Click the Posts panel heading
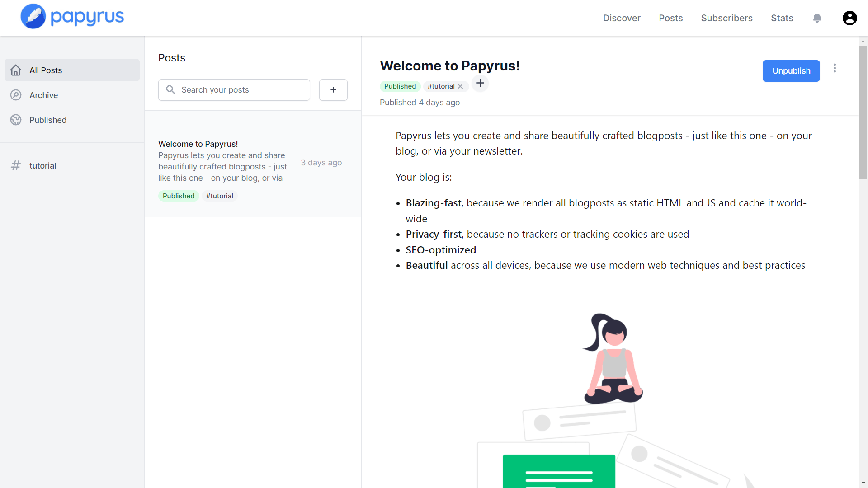This screenshot has width=868, height=488. 172,58
